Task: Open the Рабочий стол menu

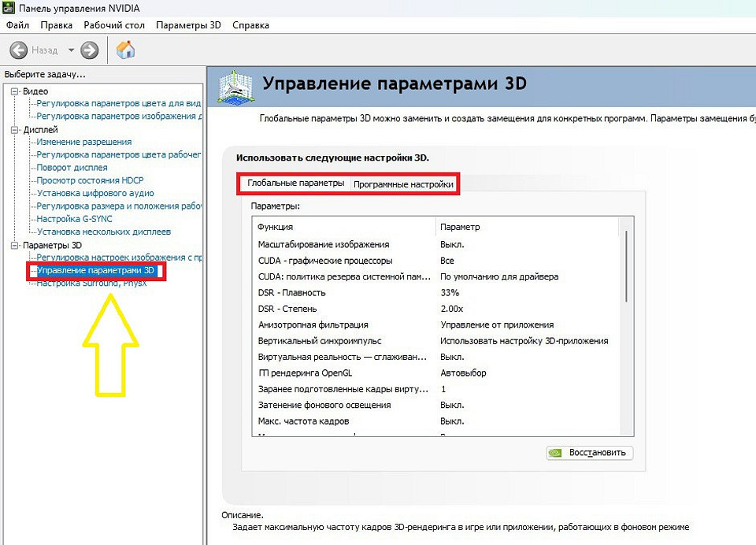Action: click(x=114, y=25)
